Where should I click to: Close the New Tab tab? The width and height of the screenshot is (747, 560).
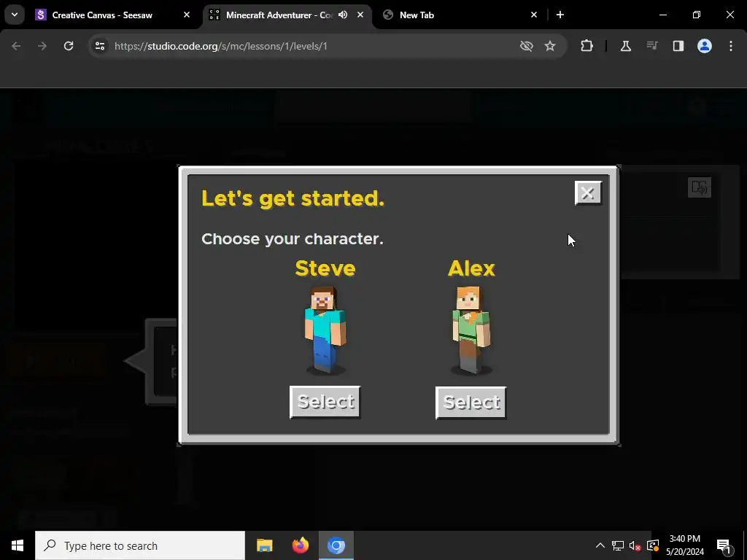point(533,15)
